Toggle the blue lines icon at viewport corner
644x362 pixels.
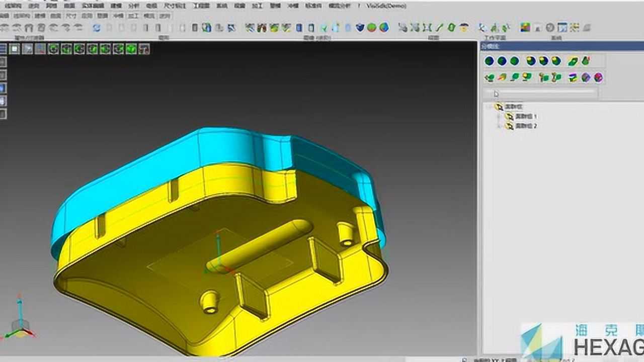point(3,49)
